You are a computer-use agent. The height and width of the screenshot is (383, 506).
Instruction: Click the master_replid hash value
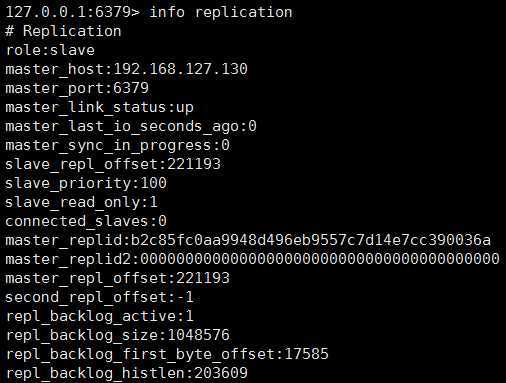[x=311, y=240]
